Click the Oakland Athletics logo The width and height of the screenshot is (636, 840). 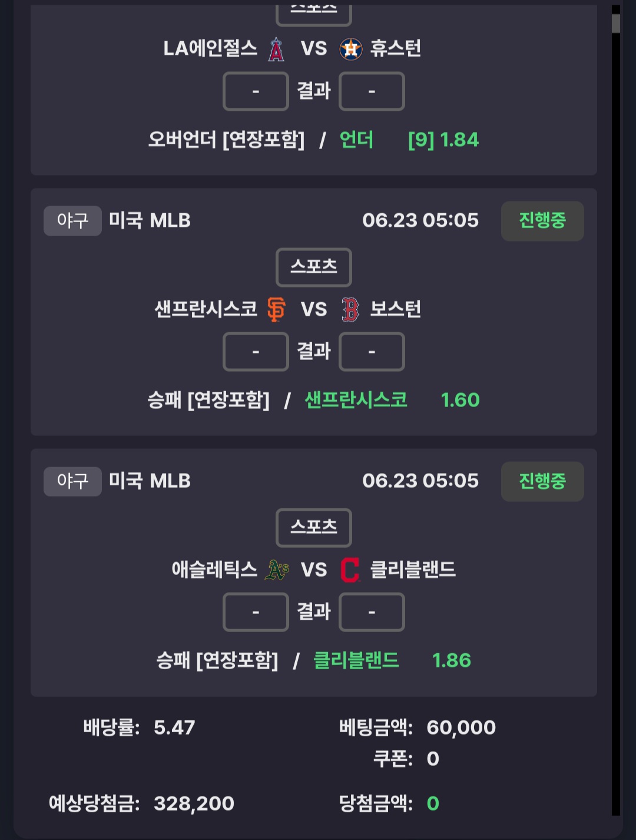[277, 570]
